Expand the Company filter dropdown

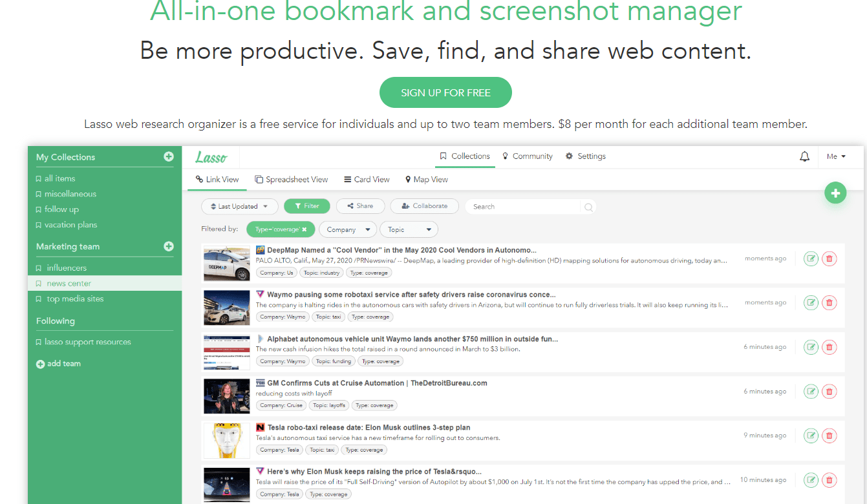click(x=347, y=229)
